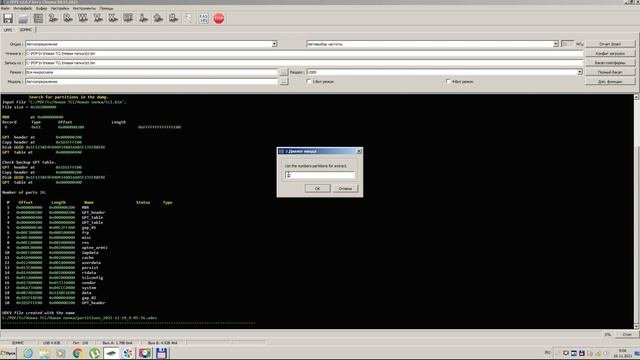Open uTorrent from the taskbar

(x=94, y=353)
